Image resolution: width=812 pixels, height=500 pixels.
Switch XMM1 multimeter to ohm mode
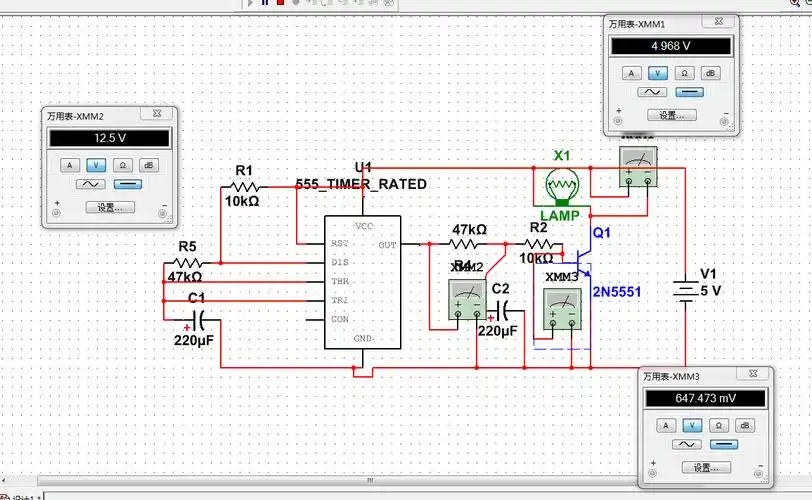(x=684, y=73)
